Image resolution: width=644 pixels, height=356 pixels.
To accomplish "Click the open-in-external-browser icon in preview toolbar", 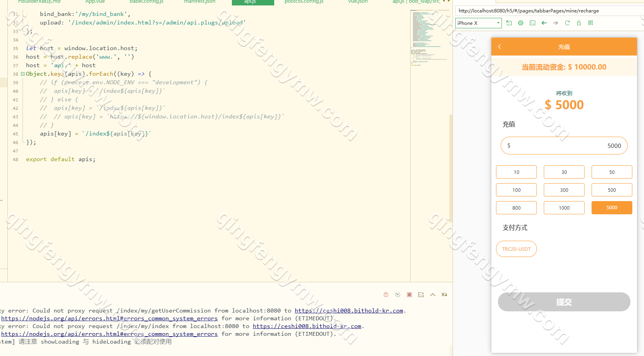I will (x=509, y=23).
